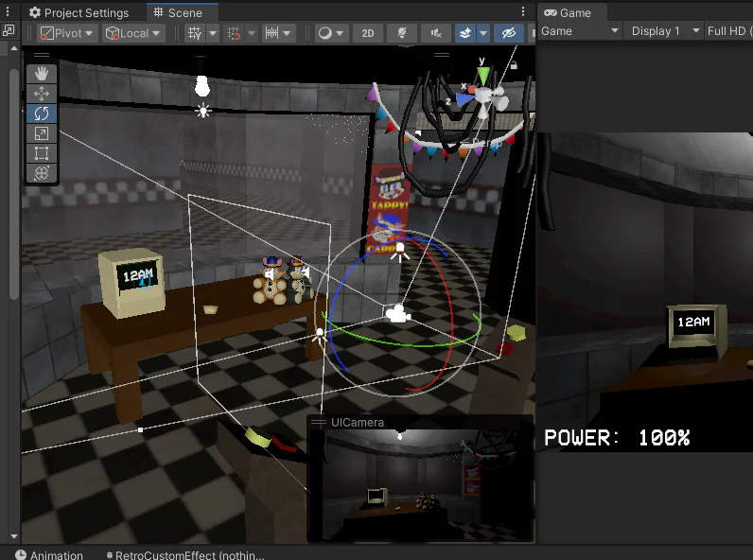Toggle scene lighting button
Screen dimensions: 753x560
point(402,33)
